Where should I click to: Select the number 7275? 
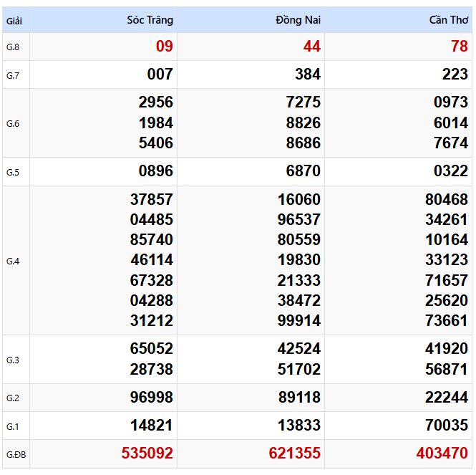click(x=303, y=102)
